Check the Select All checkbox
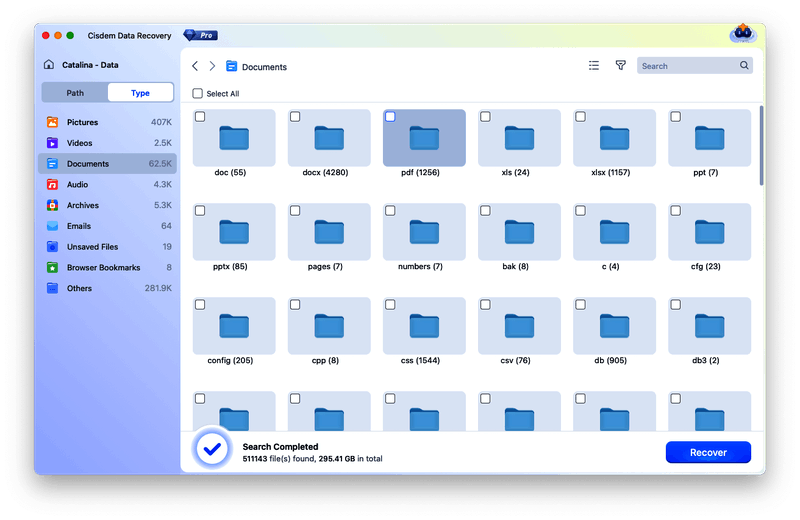 pyautogui.click(x=198, y=94)
